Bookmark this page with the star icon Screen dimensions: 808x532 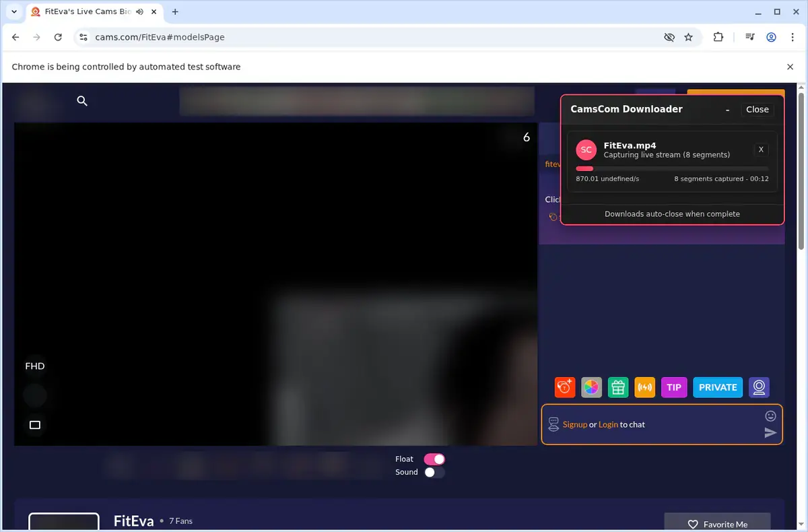click(688, 38)
